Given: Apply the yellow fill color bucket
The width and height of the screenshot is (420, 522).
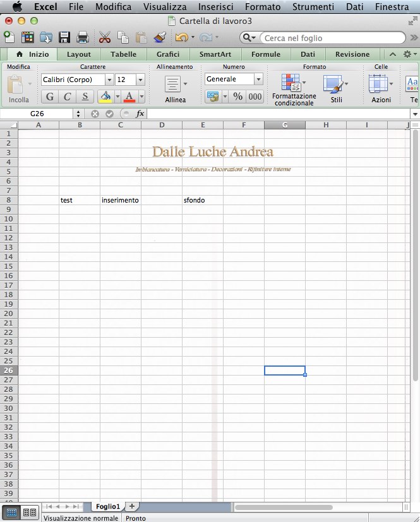Looking at the screenshot, I should tap(106, 97).
